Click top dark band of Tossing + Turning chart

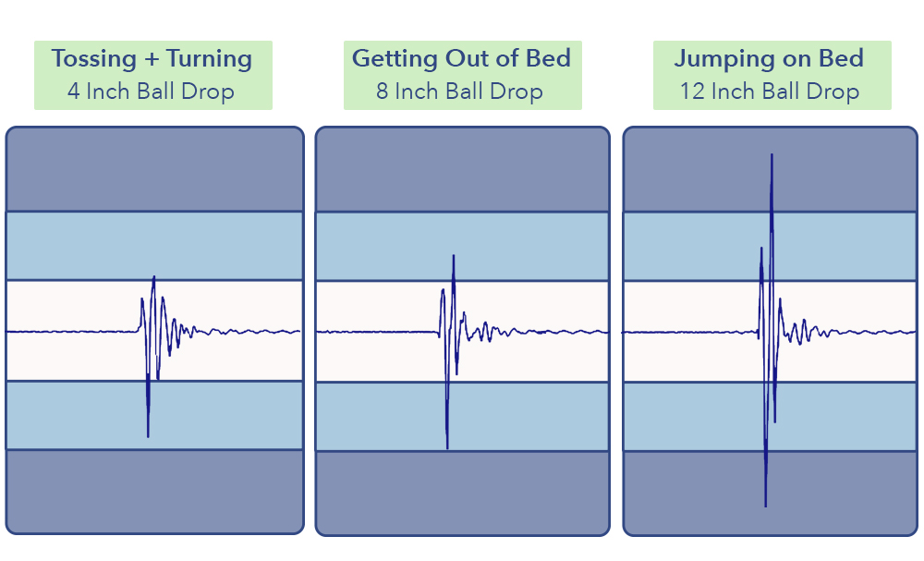pos(154,170)
